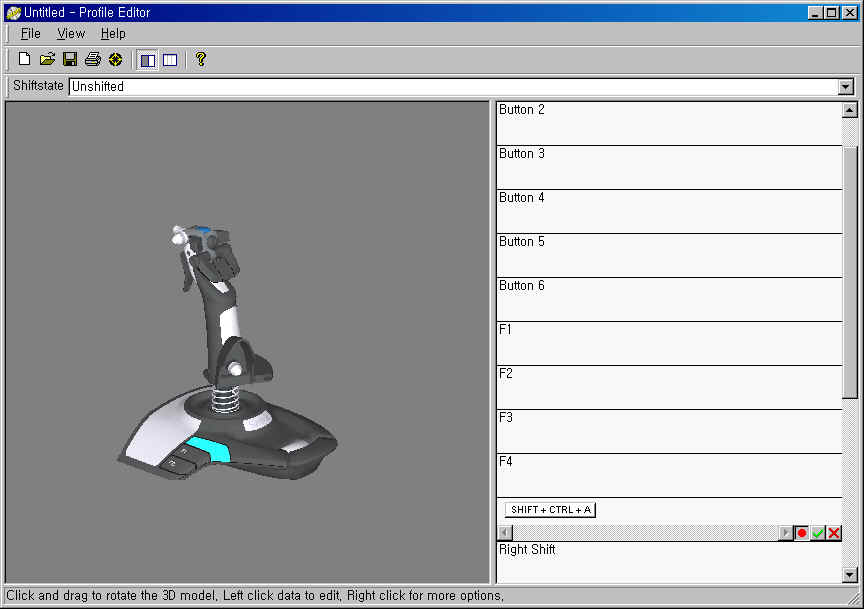Image resolution: width=864 pixels, height=609 pixels.
Task: Confirm keystroke with the green checkmark
Action: [x=818, y=533]
